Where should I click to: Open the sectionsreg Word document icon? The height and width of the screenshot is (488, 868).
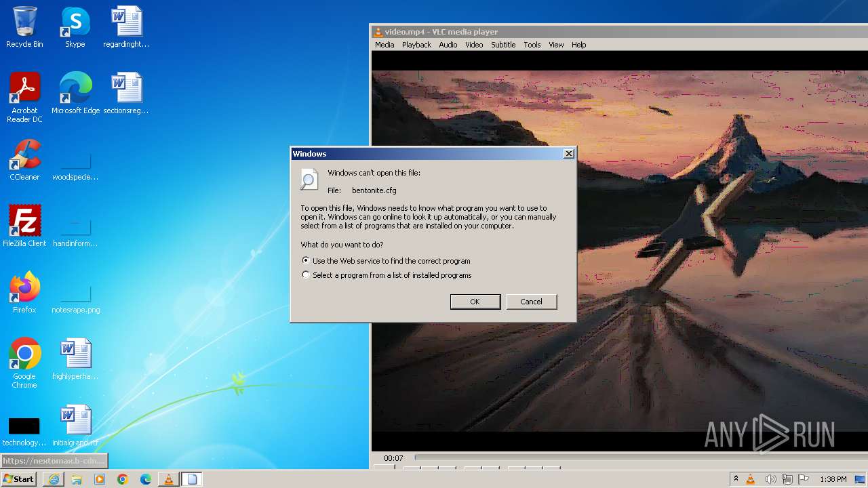126,94
